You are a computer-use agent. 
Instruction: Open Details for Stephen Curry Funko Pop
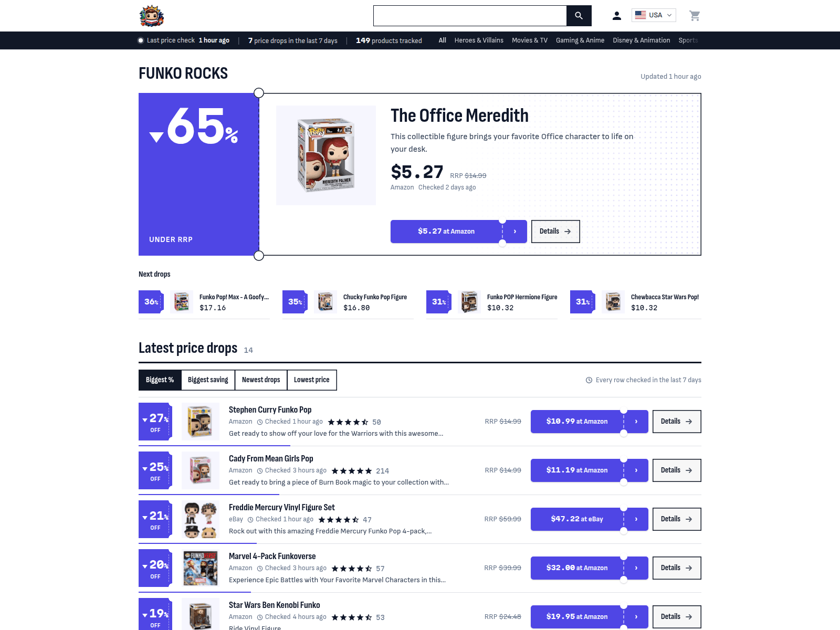677,422
